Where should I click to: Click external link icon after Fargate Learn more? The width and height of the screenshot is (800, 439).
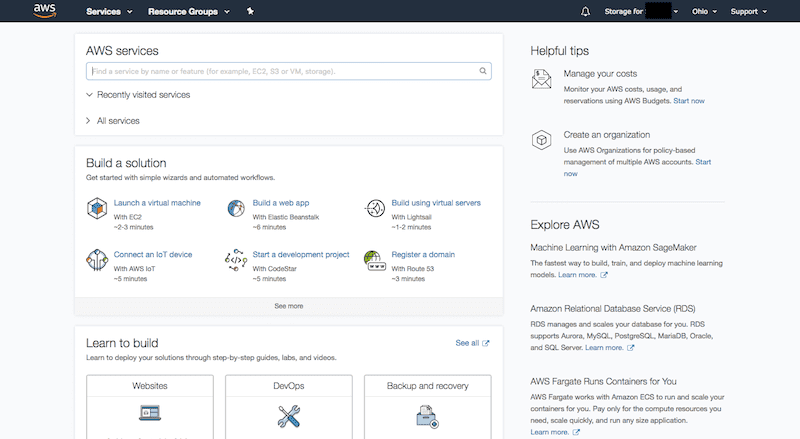coord(576,432)
